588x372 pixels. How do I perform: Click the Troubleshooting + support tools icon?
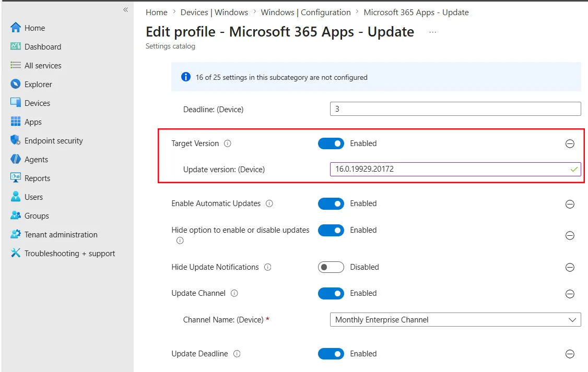(15, 253)
